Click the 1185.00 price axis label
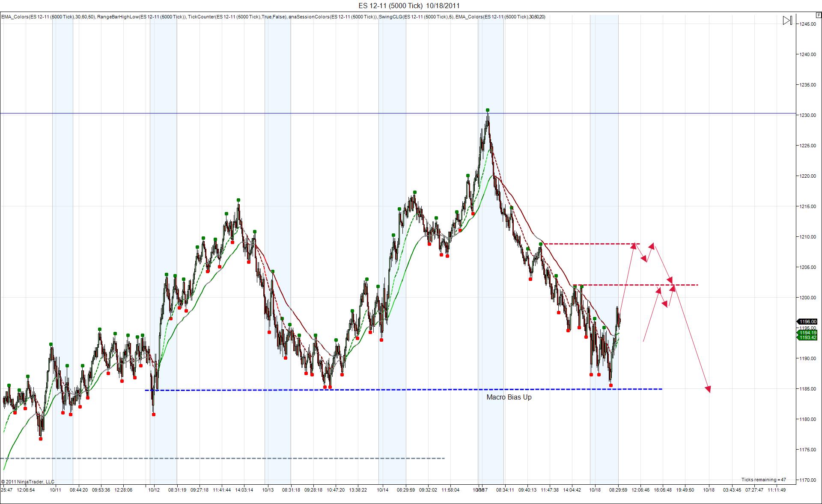 coord(807,389)
